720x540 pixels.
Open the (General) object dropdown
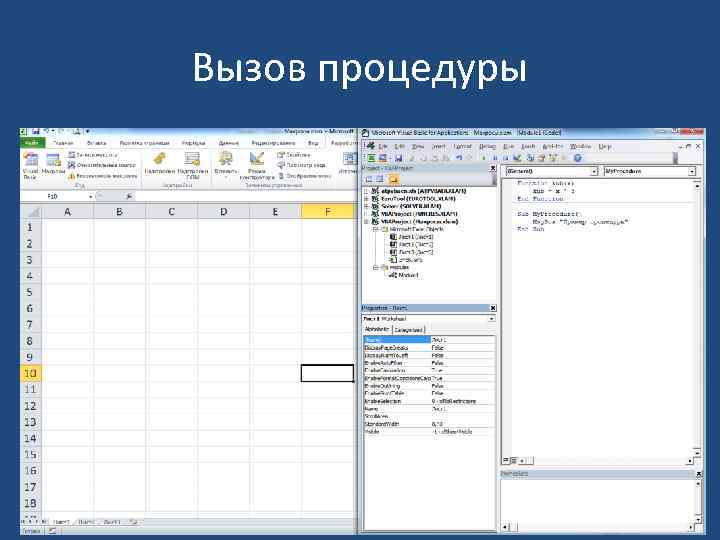[594, 171]
